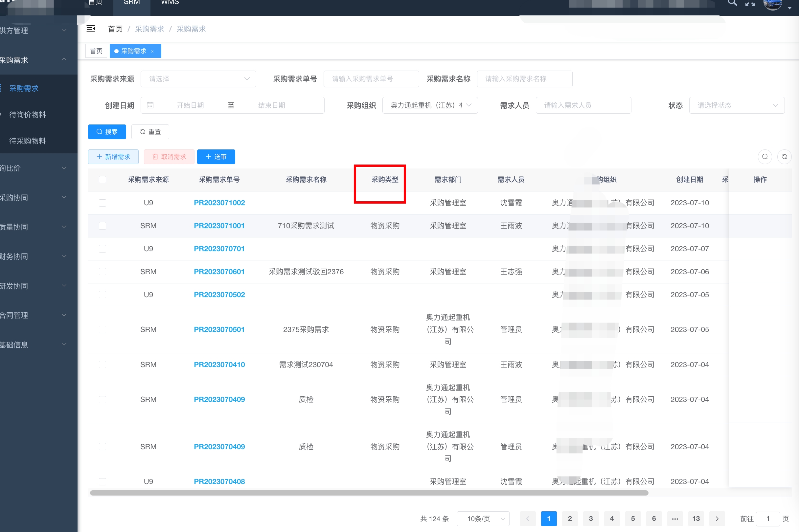
Task: Check the row PR2023070408 checkbox
Action: pos(103,481)
